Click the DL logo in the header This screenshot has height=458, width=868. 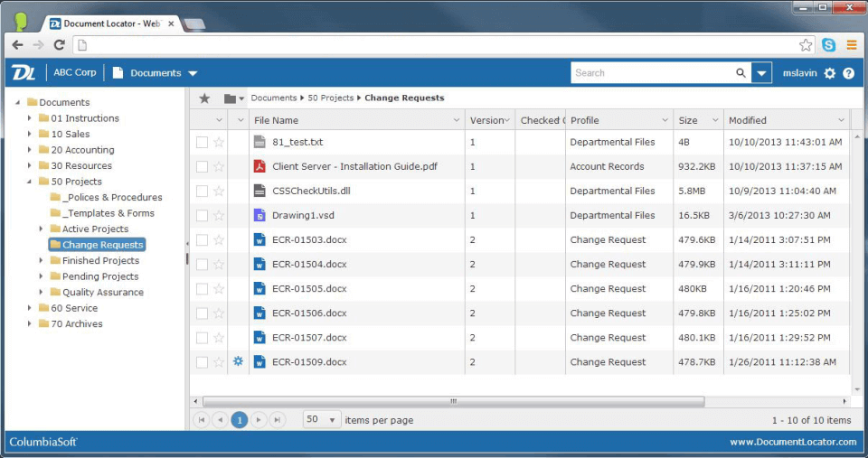(x=22, y=73)
